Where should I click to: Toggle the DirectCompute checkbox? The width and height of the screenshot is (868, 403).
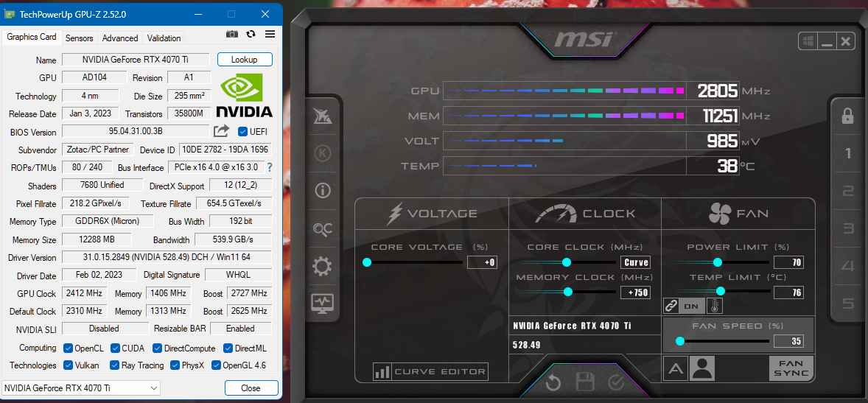[157, 348]
